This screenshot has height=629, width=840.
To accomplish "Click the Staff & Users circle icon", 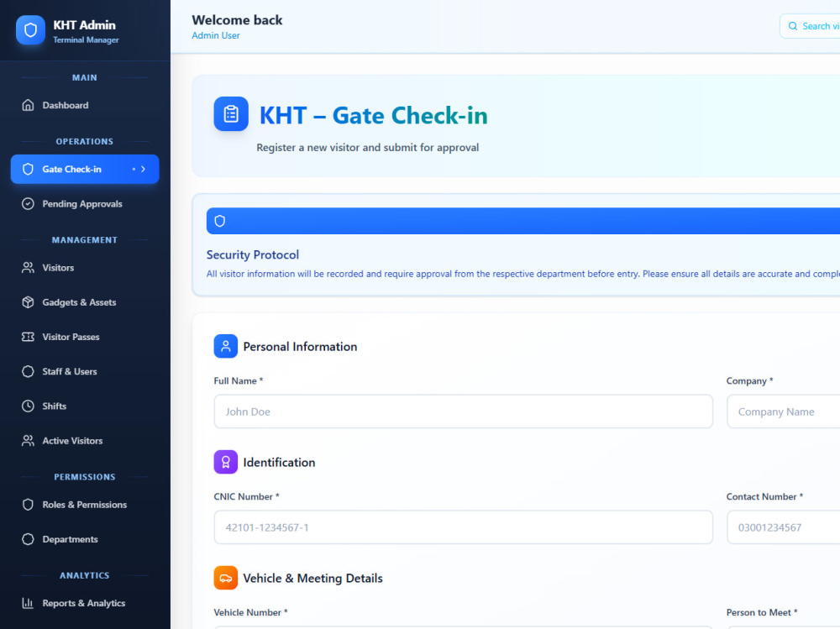I will [x=28, y=371].
